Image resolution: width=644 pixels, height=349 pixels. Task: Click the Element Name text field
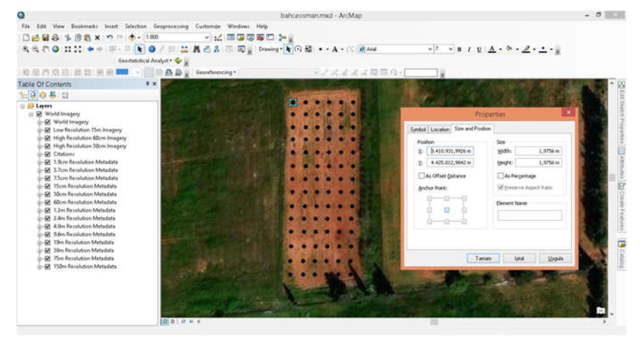click(x=530, y=216)
